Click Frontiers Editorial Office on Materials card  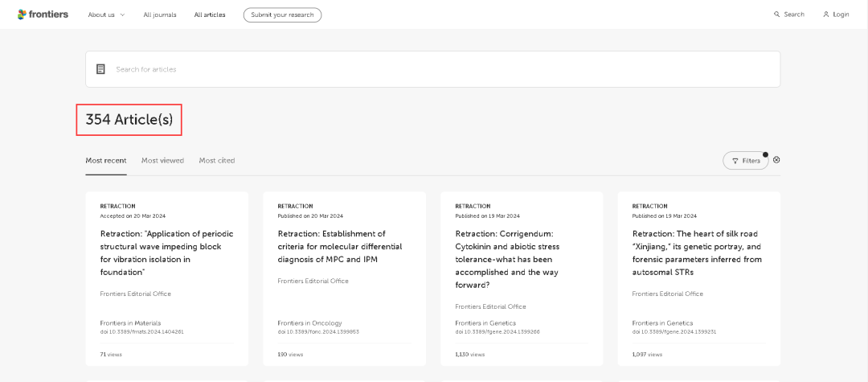(x=136, y=294)
